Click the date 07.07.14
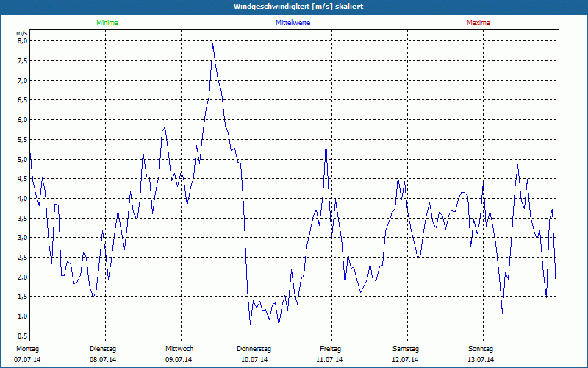 tap(27, 360)
